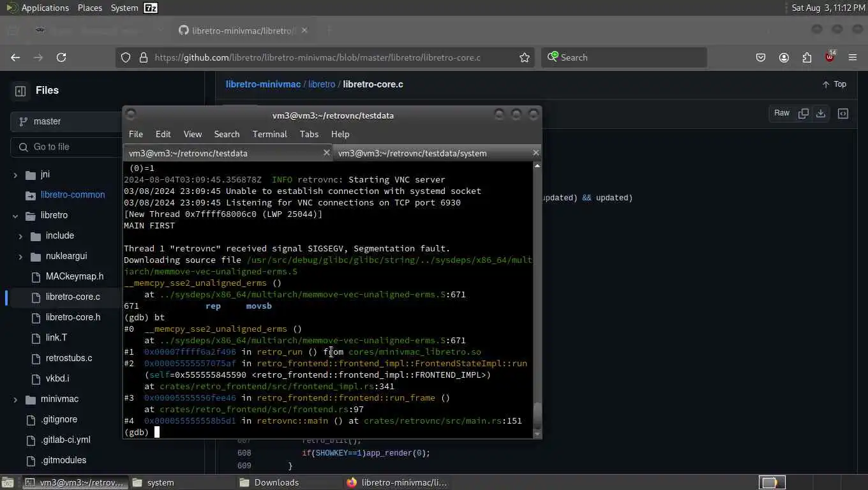Open System menu in top panel
The image size is (868, 490).
(x=124, y=8)
